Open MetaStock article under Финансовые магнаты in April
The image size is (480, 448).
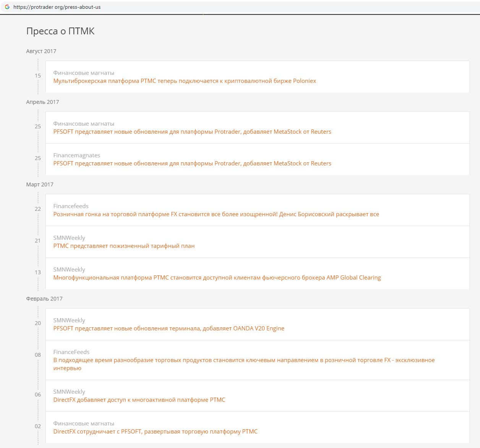pos(192,132)
